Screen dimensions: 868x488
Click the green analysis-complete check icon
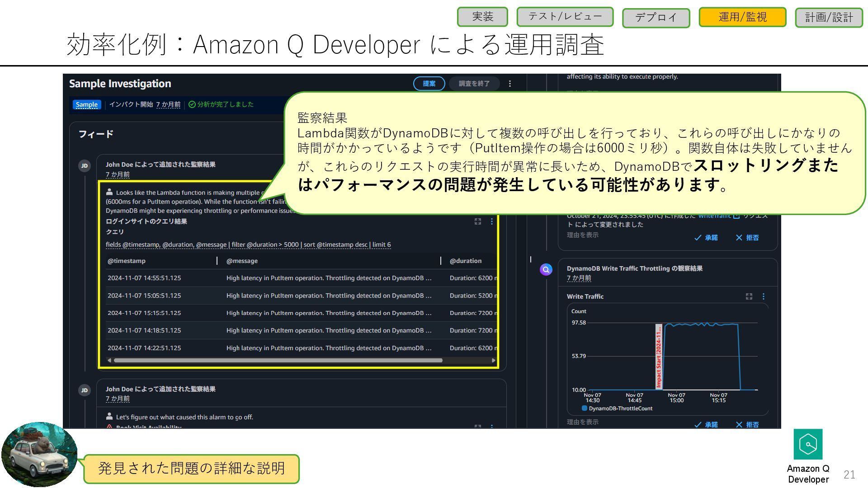pos(192,104)
